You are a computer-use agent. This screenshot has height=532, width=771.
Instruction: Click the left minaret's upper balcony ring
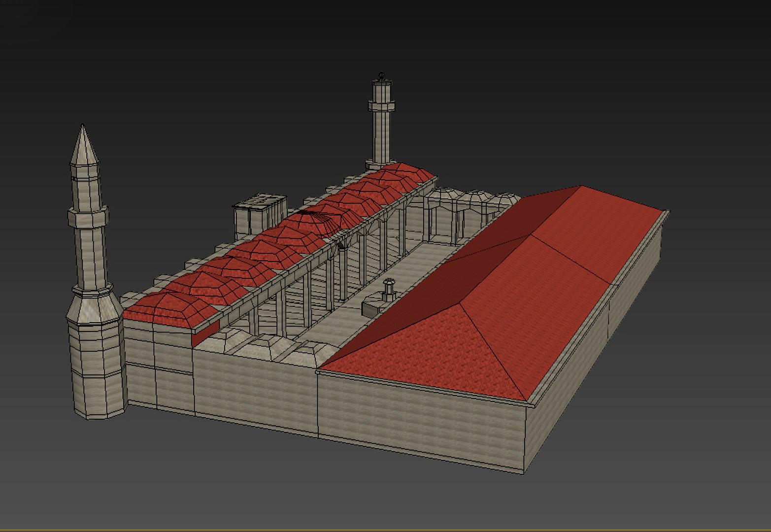88,217
